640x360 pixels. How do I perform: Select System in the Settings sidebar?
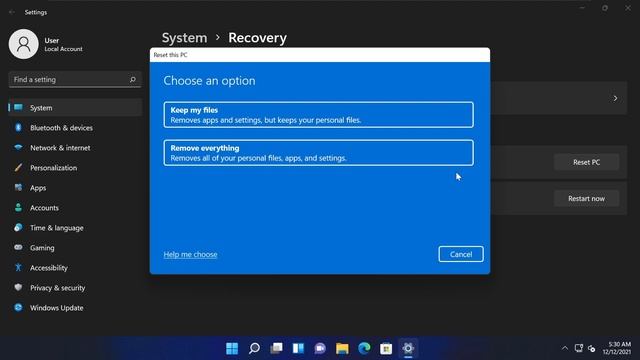point(75,108)
